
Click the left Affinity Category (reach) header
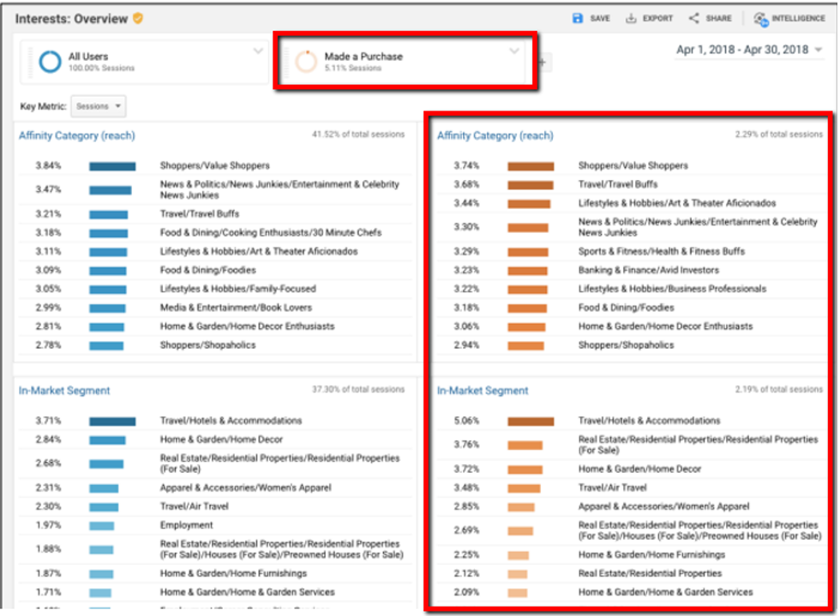coord(79,137)
